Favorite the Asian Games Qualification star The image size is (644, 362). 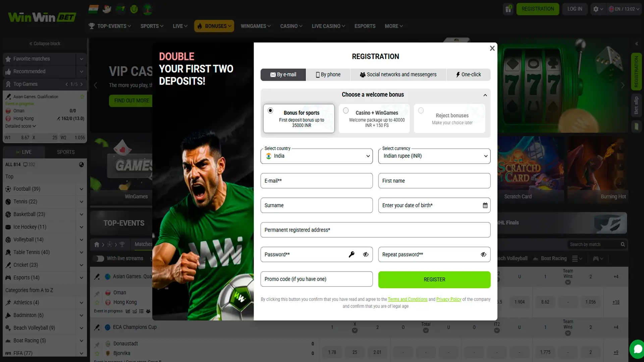(x=82, y=97)
